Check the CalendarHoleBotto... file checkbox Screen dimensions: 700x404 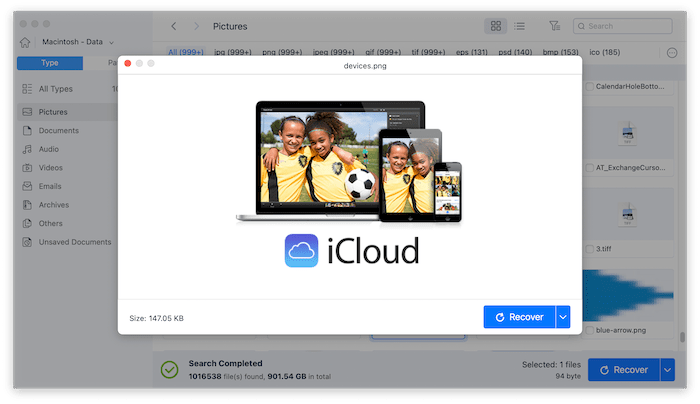pos(589,86)
